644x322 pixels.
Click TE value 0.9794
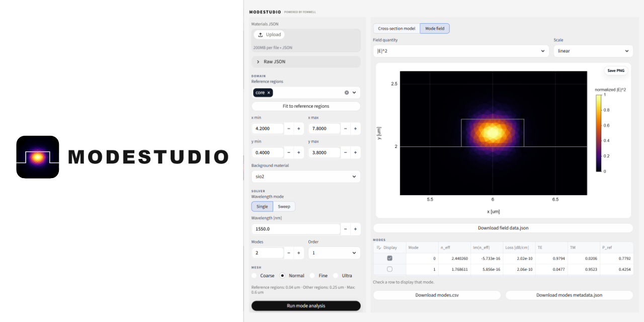tap(552, 258)
